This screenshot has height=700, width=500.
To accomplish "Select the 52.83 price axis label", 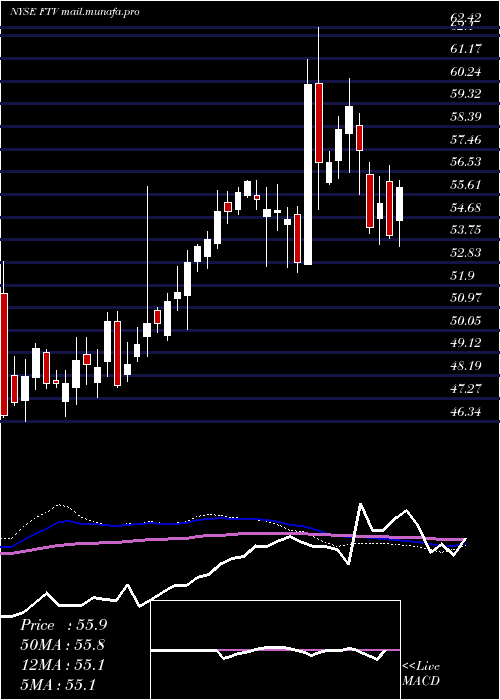I will point(466,253).
